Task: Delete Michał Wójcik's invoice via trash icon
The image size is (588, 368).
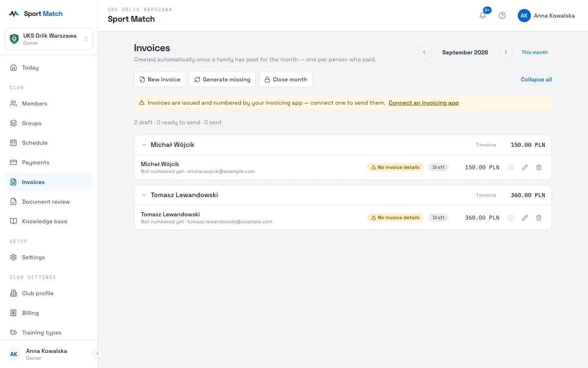Action: [x=539, y=167]
